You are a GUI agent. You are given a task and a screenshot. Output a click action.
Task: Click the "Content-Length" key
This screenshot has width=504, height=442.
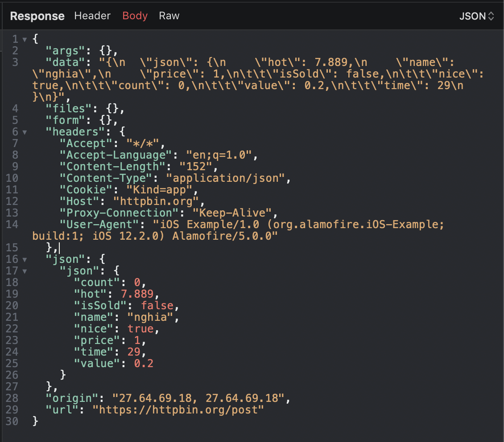coord(112,166)
